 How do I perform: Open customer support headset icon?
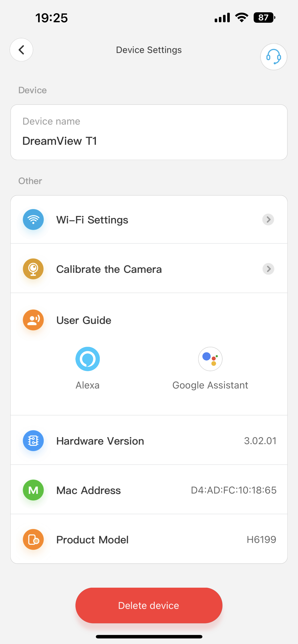[273, 57]
